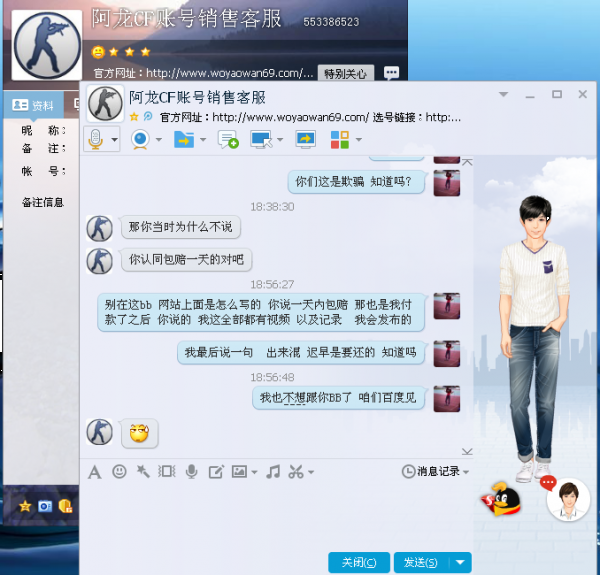Click the message 我也不想跟你BB了 咱们百度见
Viewport: 600px width, 575px height.
(338, 398)
